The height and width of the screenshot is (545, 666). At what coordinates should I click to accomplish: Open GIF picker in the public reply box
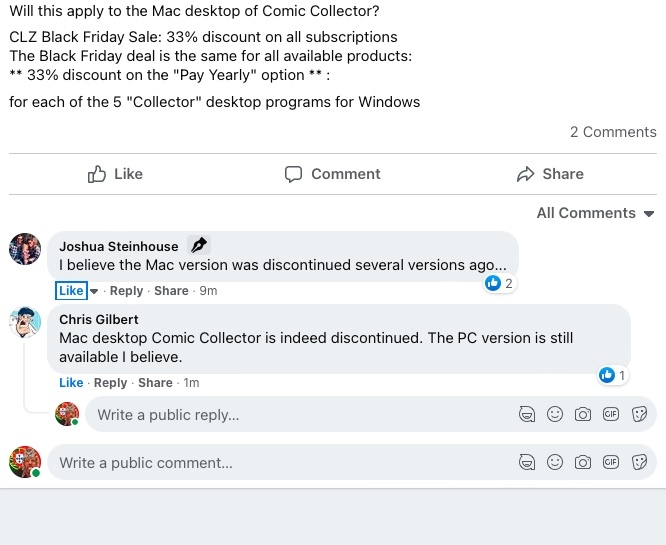point(611,414)
